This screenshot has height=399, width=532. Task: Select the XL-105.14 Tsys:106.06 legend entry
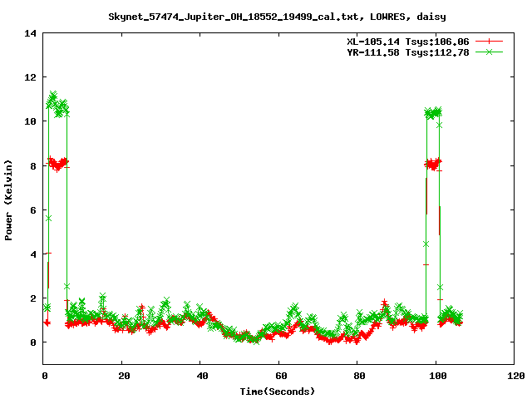(x=408, y=42)
